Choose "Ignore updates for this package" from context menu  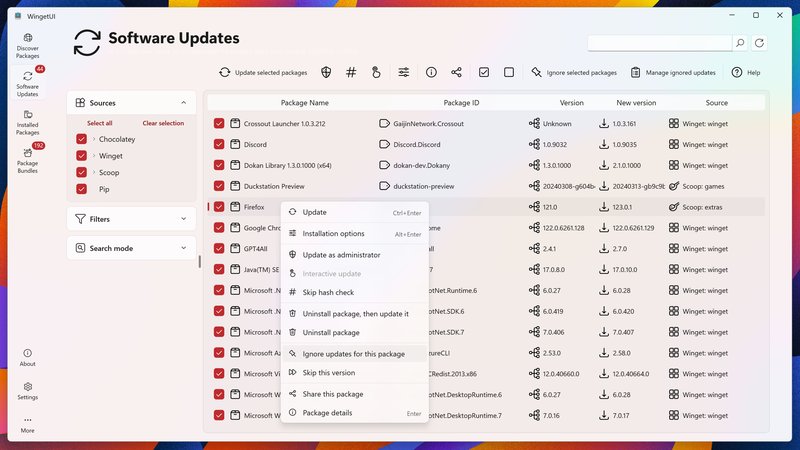353,354
